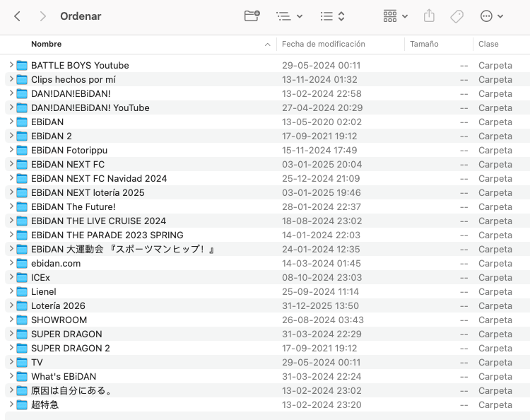Click EBiDAN 大運動会 folder icon
Image resolution: width=530 pixels, height=420 pixels.
tap(22, 249)
